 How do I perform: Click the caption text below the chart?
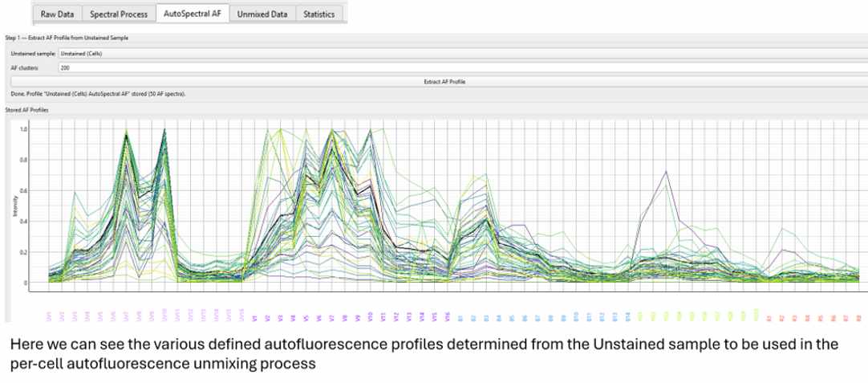point(424,353)
